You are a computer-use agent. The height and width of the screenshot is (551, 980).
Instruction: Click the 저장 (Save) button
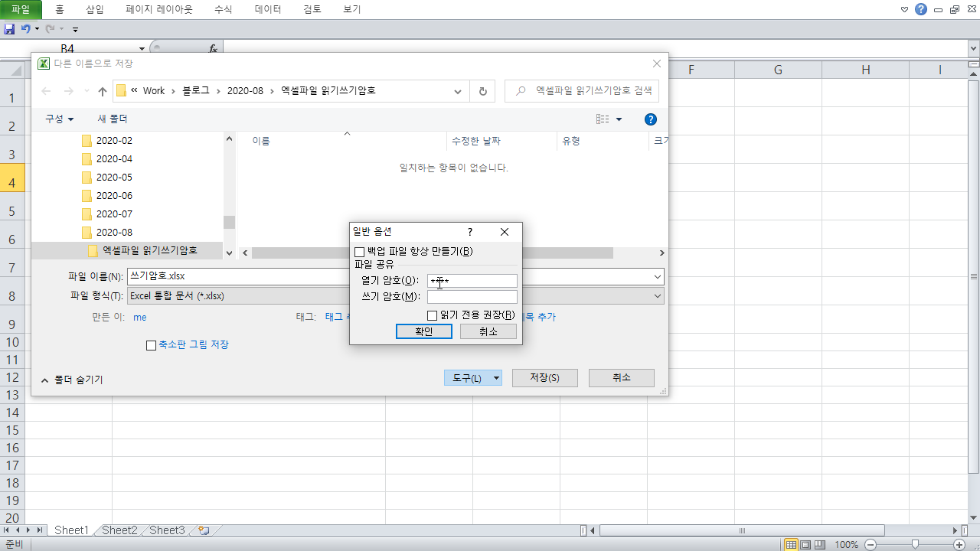[x=545, y=378]
